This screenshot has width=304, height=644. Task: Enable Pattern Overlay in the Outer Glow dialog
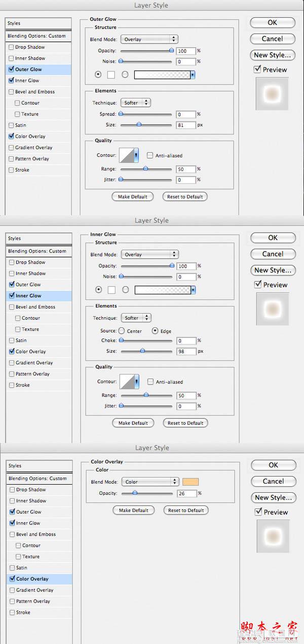pyautogui.click(x=11, y=159)
